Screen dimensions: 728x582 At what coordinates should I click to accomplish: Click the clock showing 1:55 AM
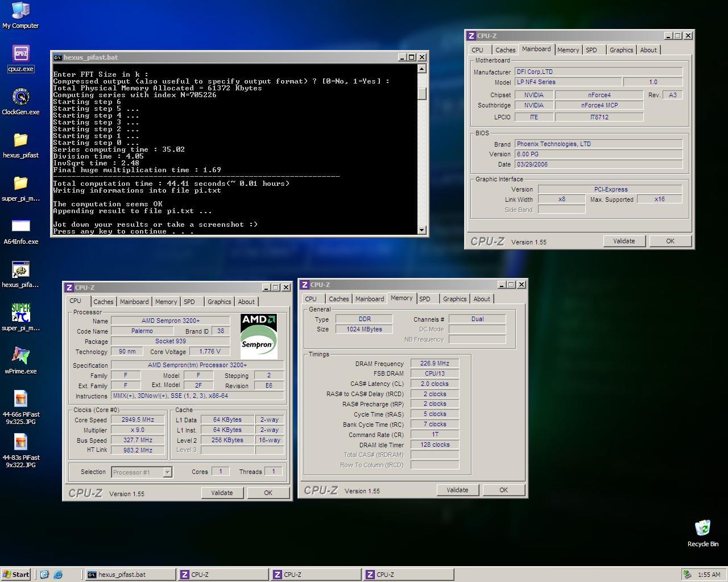coord(709,575)
